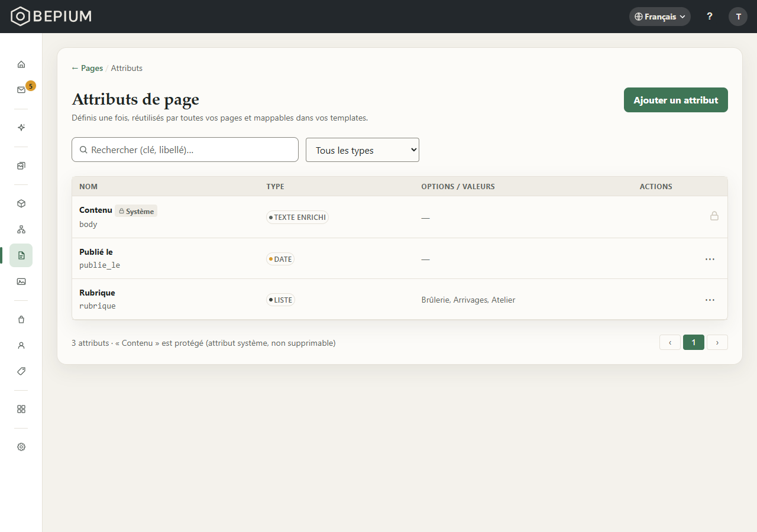
Task: Click Ajouter un attribut button
Action: click(x=676, y=100)
